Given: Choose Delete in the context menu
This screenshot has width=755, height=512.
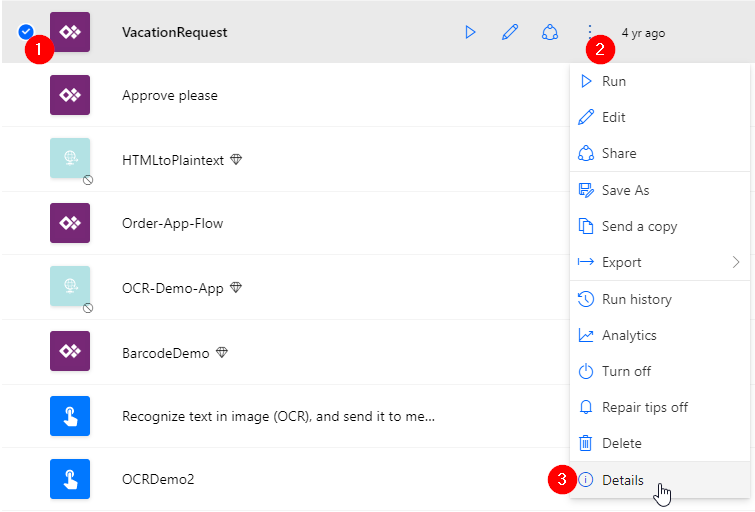Looking at the screenshot, I should point(660,443).
